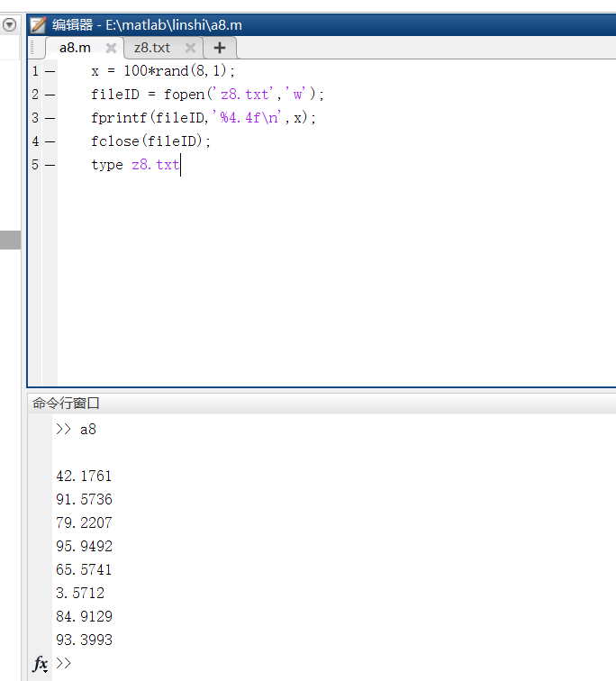Set breakpoint dash on line 2

coord(50,95)
